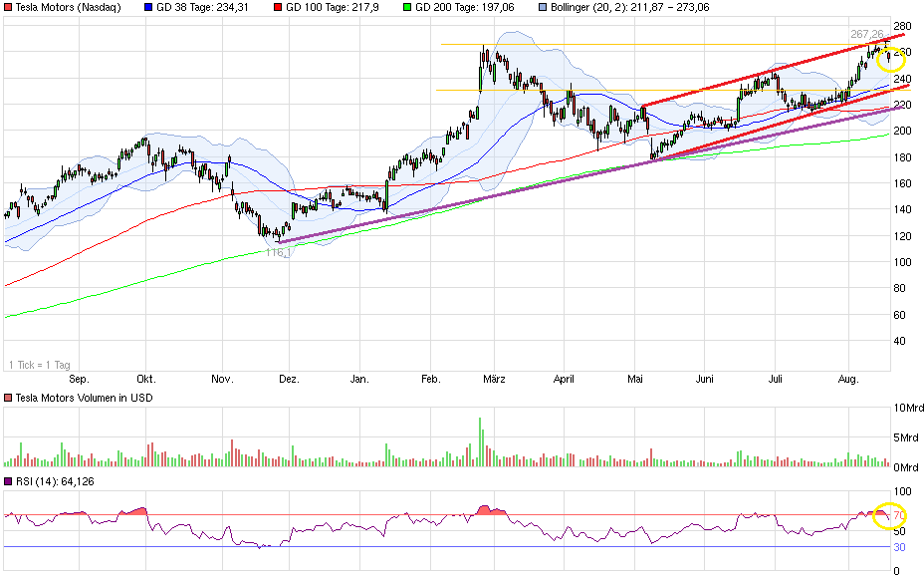924x578 pixels.
Task: Click the Juli month axis label
Action: point(776,380)
